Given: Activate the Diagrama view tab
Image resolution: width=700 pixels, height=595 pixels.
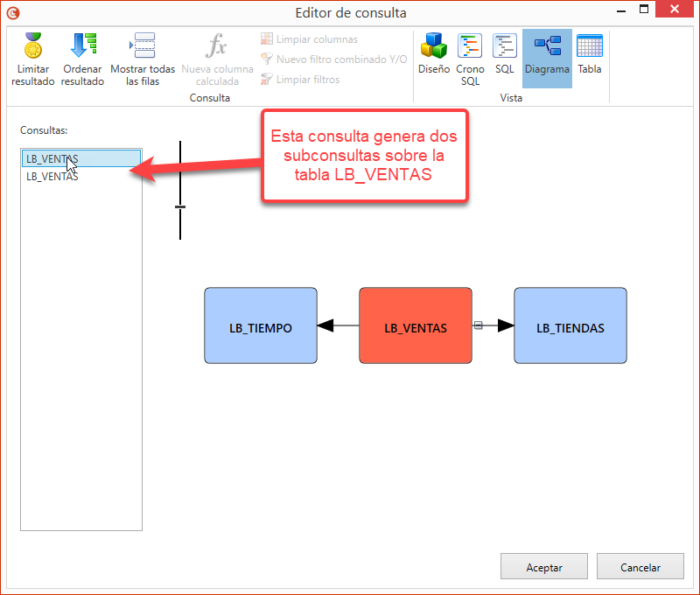Looking at the screenshot, I should 547,59.
